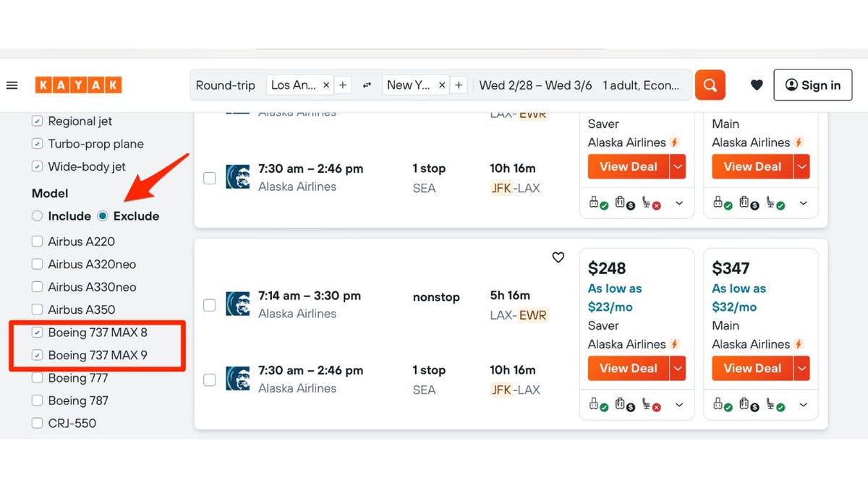Uncheck the Regional jet filter

37,121
